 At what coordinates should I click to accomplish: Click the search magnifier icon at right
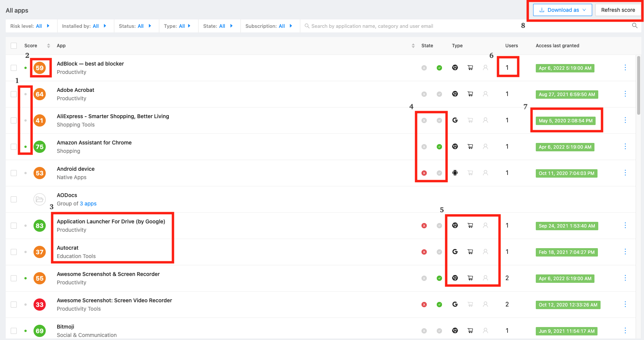(634, 26)
